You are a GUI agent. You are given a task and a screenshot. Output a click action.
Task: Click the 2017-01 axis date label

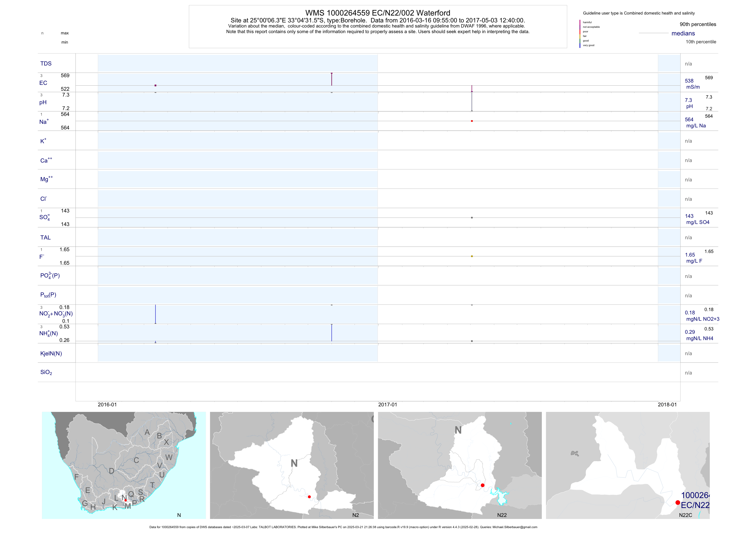click(x=388, y=405)
